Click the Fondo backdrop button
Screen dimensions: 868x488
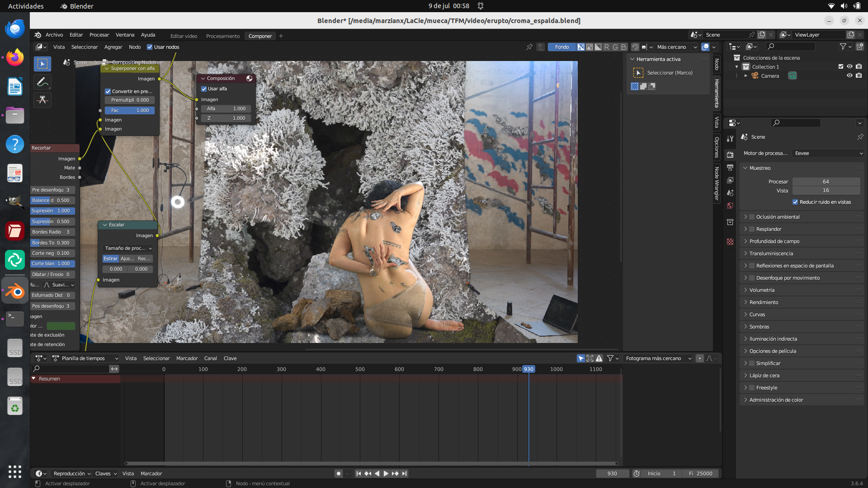[x=561, y=47]
